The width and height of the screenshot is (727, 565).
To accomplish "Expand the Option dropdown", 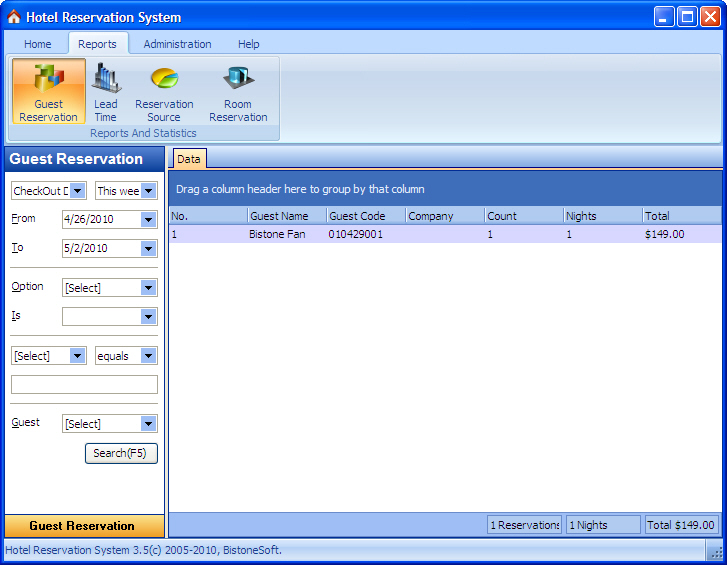I will (148, 288).
